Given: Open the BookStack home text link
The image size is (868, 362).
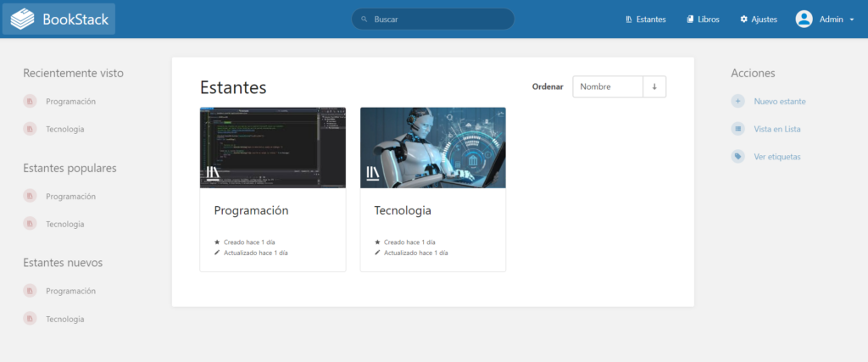Looking at the screenshot, I should 75,19.
